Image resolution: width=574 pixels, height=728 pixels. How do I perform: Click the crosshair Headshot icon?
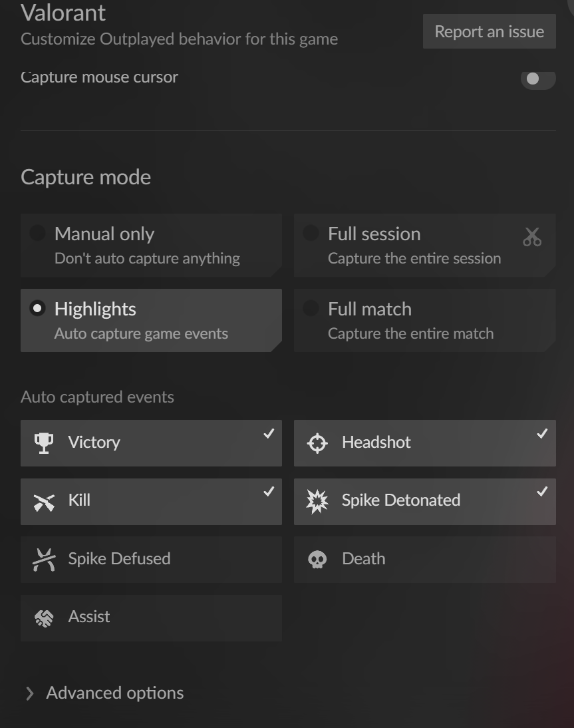click(317, 443)
